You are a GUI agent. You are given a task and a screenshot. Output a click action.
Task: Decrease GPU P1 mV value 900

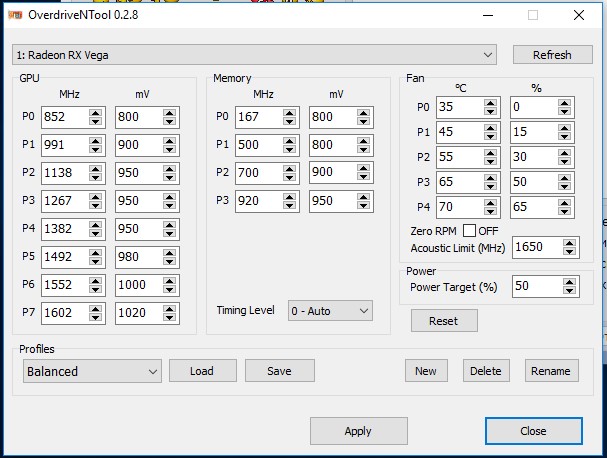coord(169,149)
